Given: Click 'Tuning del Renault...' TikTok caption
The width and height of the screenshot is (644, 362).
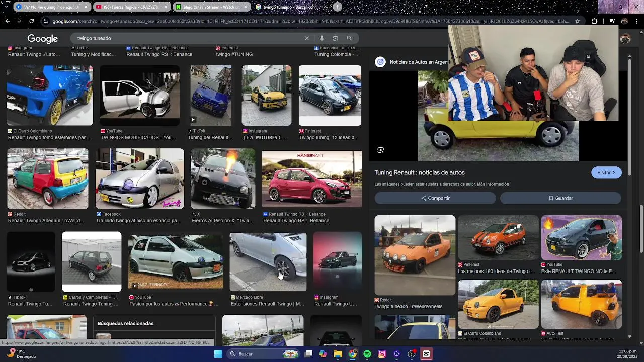Looking at the screenshot, I should click(x=210, y=137).
